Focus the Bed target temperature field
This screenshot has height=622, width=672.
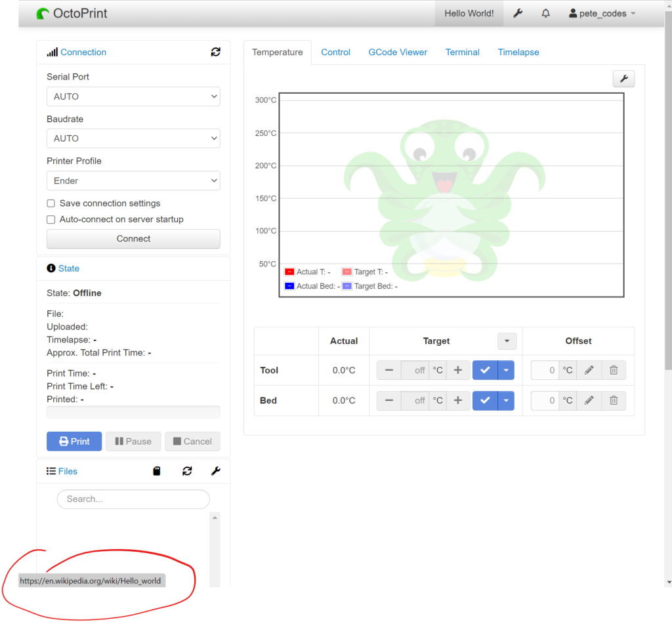pos(415,400)
